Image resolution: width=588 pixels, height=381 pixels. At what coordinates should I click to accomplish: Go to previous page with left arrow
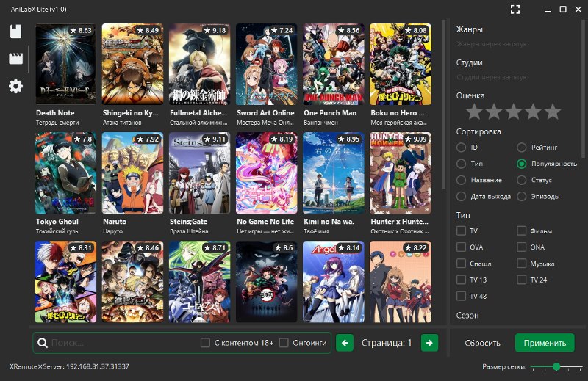[x=345, y=343]
